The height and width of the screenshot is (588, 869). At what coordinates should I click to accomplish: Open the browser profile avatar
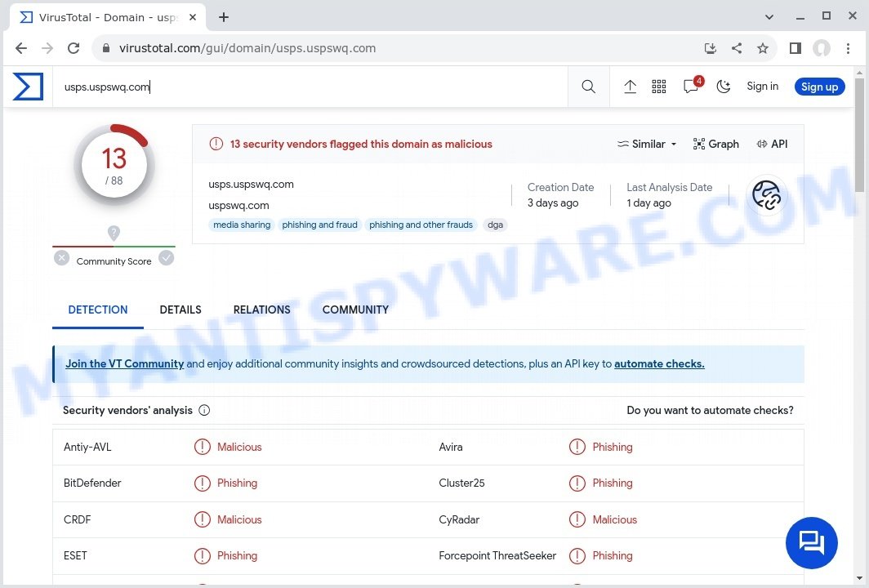pyautogui.click(x=822, y=48)
